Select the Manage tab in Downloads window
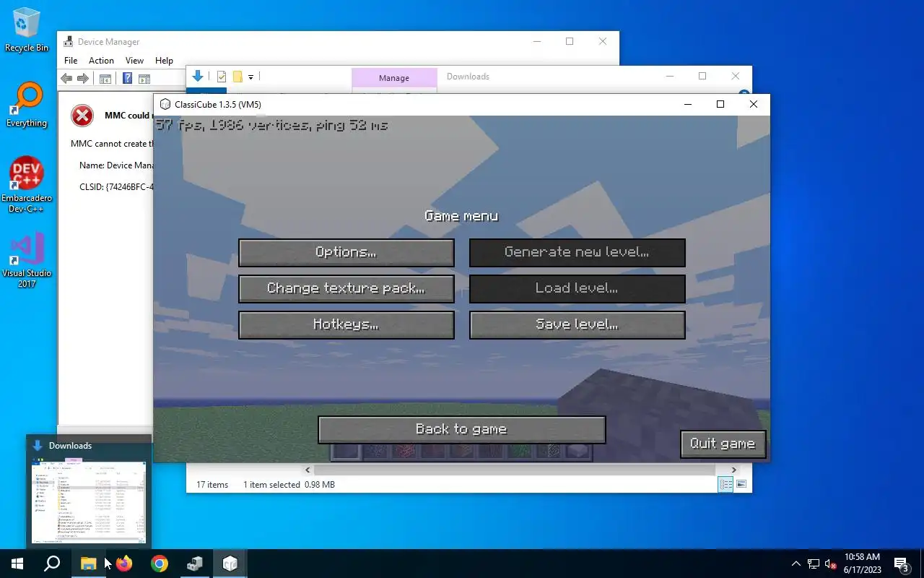This screenshot has height=578, width=924. coord(394,78)
